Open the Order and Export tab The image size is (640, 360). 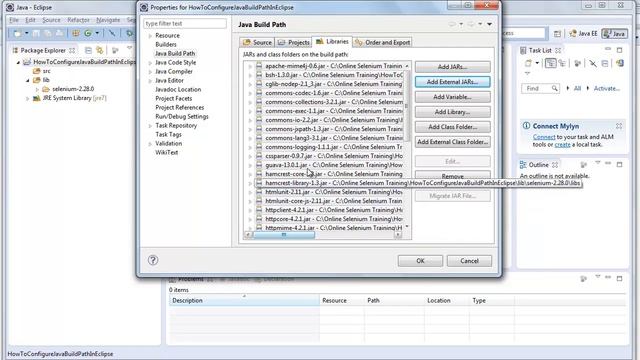coord(382,42)
